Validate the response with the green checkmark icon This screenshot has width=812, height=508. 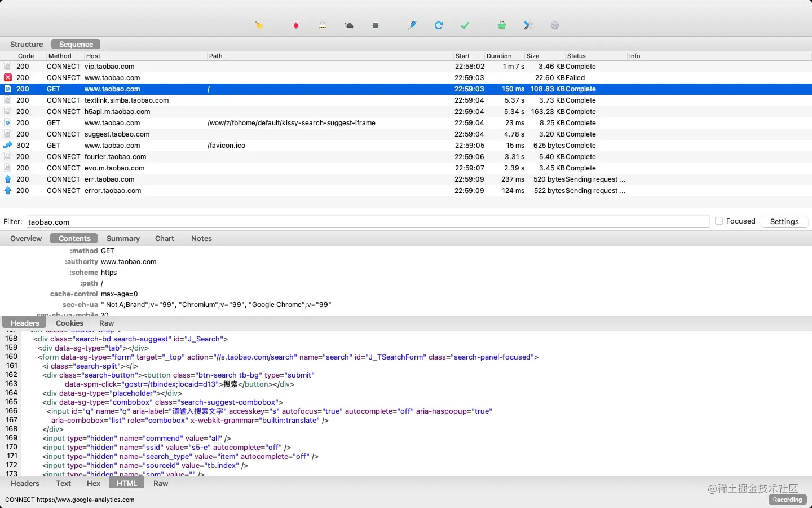point(465,25)
